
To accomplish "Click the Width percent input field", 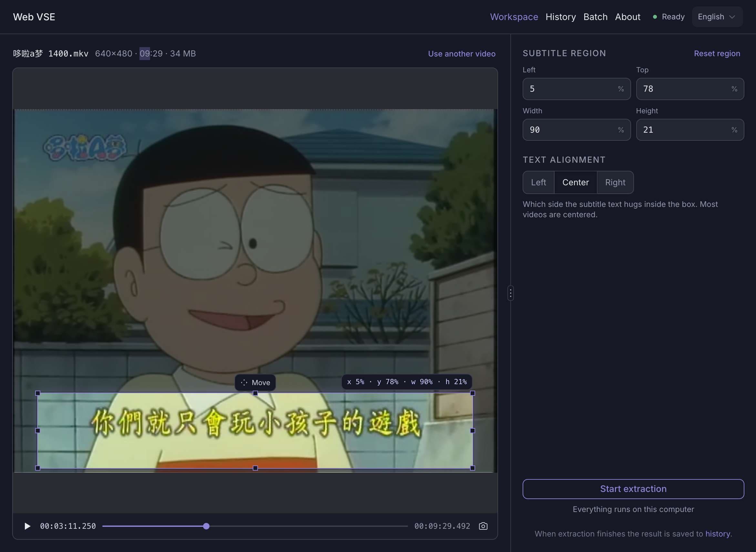I will (576, 130).
